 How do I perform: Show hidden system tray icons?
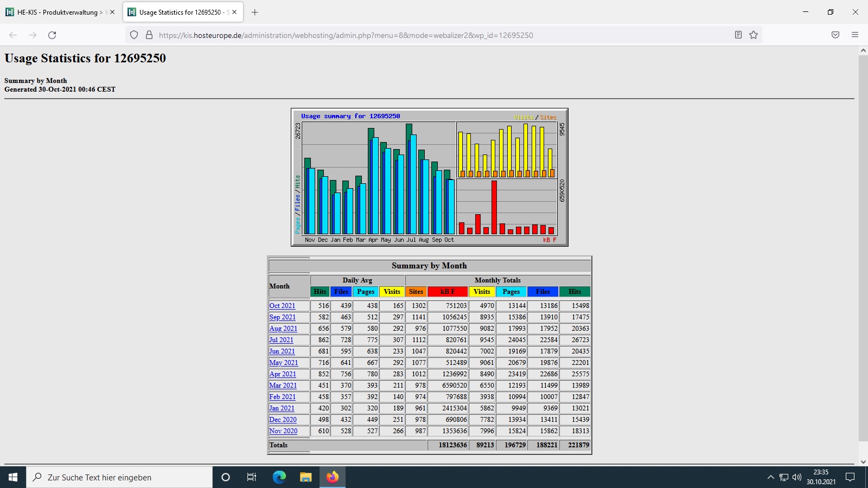pyautogui.click(x=770, y=477)
